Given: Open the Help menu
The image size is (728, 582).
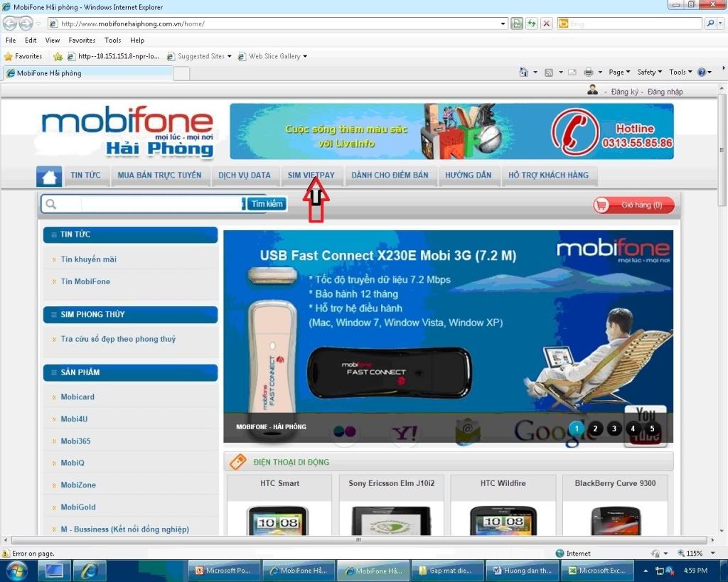Looking at the screenshot, I should [x=137, y=41].
